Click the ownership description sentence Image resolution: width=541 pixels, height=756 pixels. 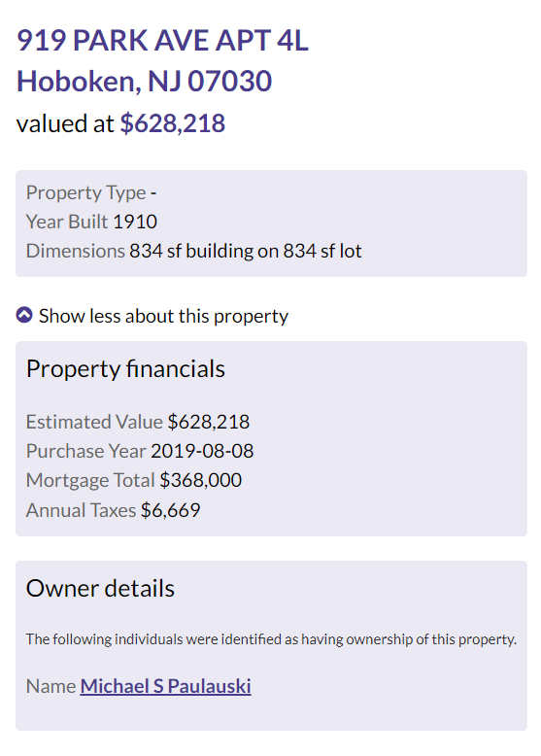(271, 639)
